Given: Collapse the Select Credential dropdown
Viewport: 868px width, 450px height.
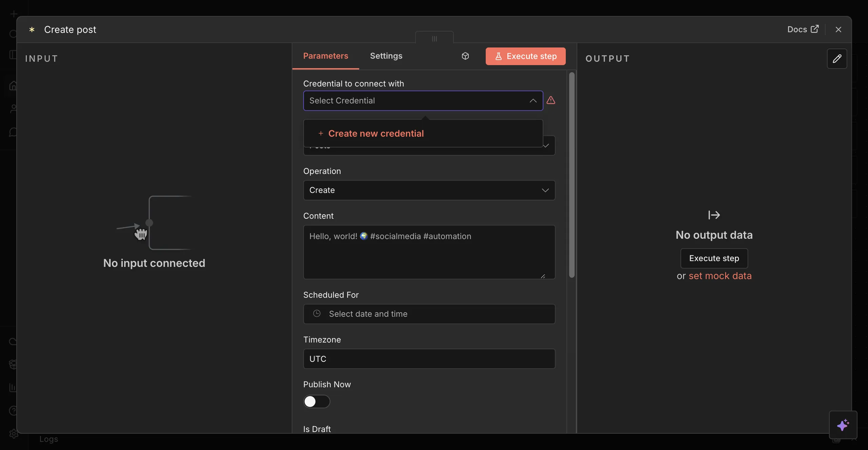Looking at the screenshot, I should pyautogui.click(x=533, y=101).
